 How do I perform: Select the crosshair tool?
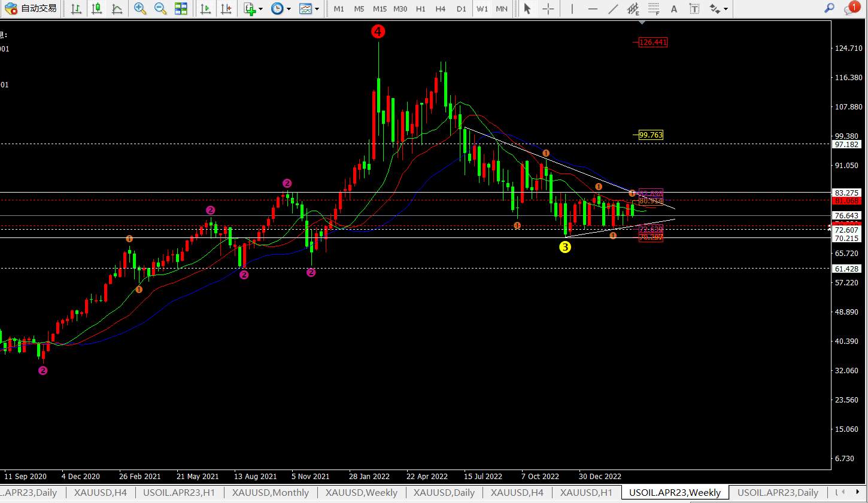point(548,8)
